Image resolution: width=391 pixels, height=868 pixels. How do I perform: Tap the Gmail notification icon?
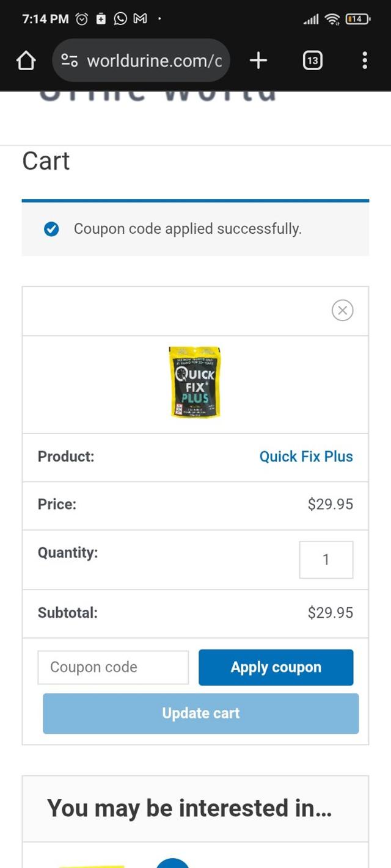coord(140,19)
